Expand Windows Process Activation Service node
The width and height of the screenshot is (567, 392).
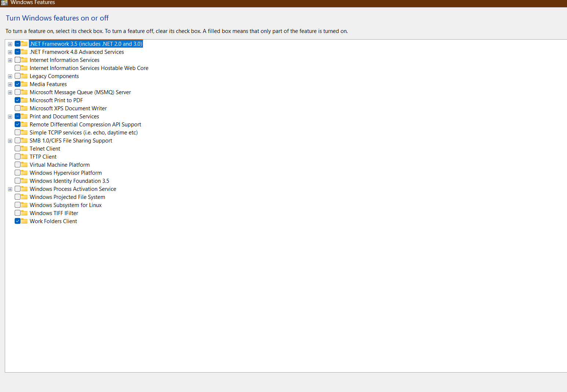click(10, 189)
